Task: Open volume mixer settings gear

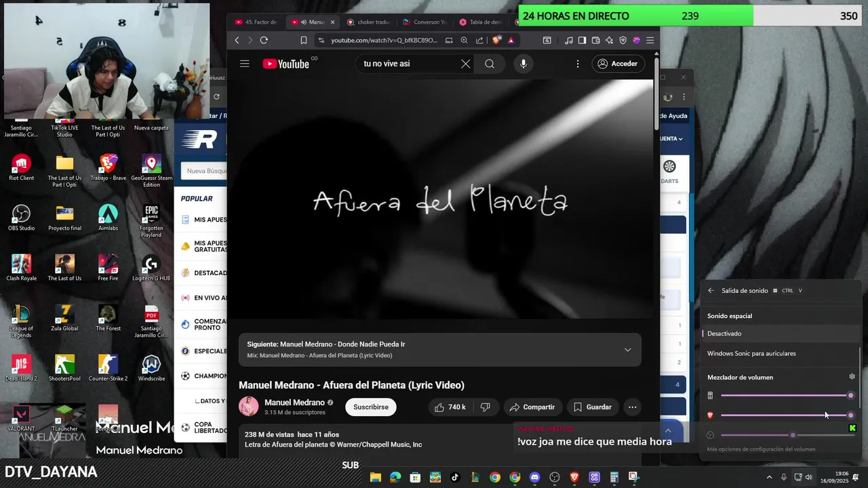Action: tap(852, 377)
